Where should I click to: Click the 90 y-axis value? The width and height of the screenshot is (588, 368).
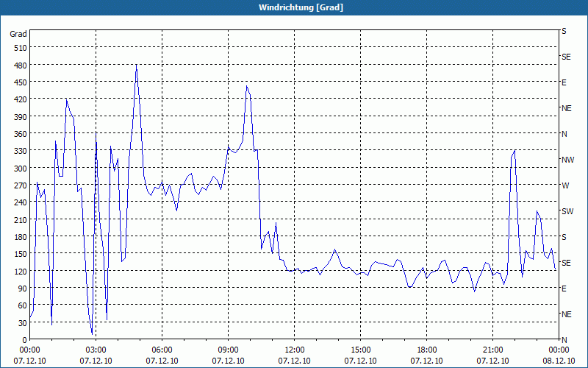pos(23,289)
